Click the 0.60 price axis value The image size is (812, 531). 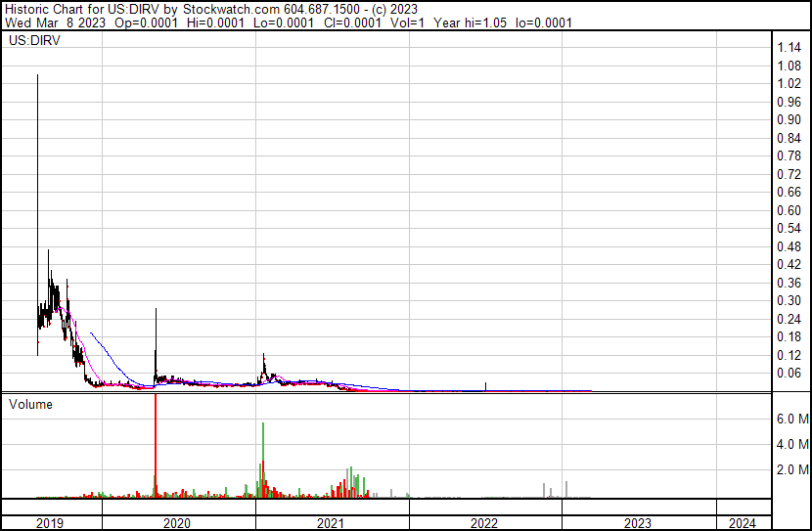coord(789,210)
